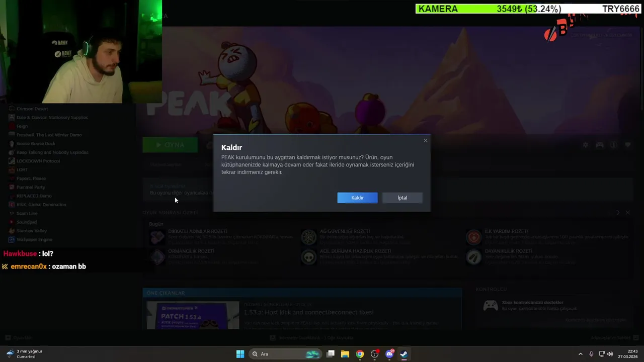Open Discord from taskbar

pos(389,354)
